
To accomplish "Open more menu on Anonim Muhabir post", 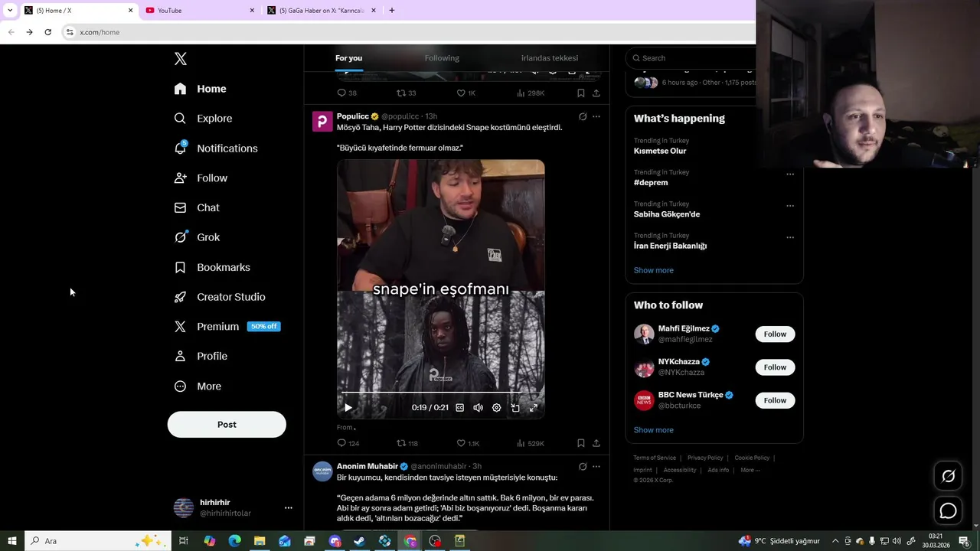I will (596, 467).
